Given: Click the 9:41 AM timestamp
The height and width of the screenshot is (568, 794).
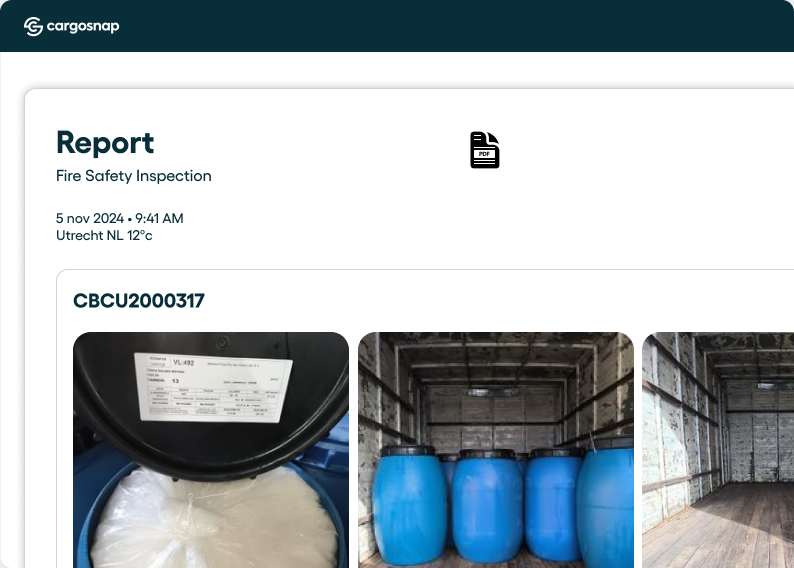Looking at the screenshot, I should 159,218.
